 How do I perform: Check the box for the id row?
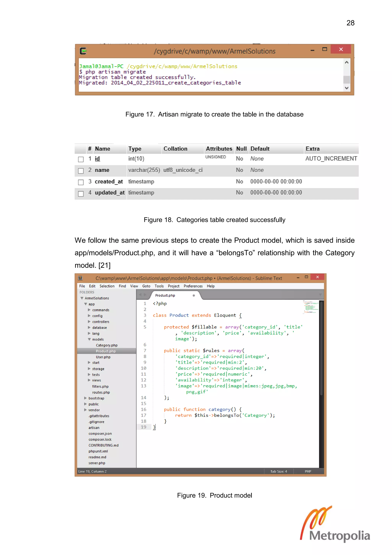tap(81, 159)
